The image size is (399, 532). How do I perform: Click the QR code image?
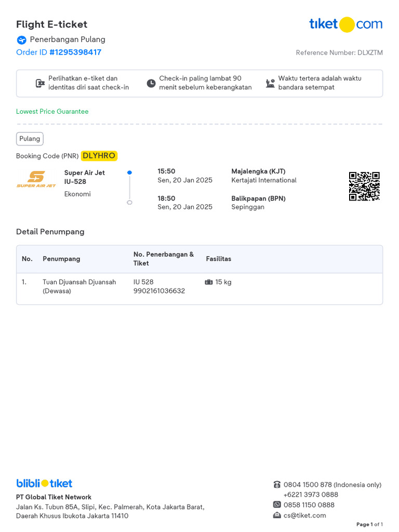364,186
